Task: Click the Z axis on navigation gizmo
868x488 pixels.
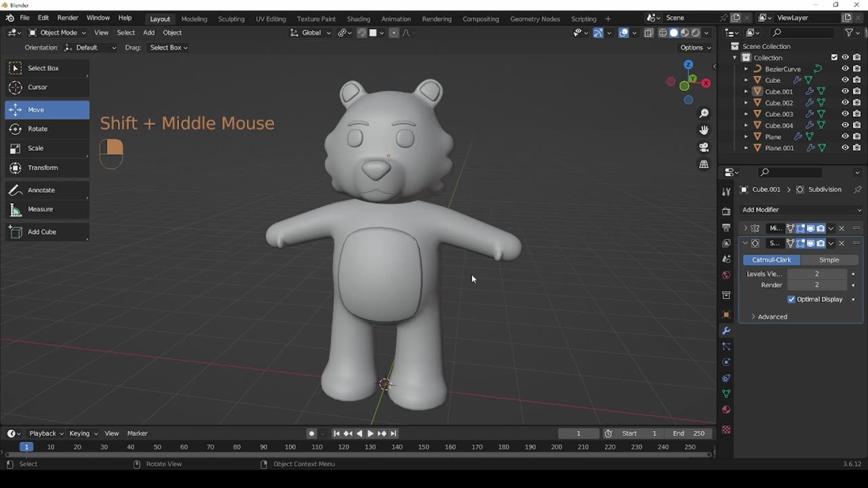Action: click(688, 64)
